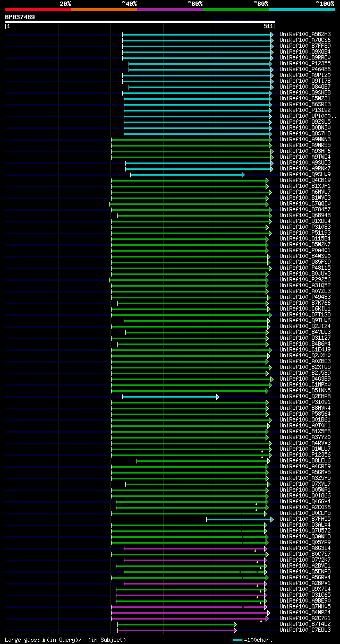Viewport: 340px width, 644px height.
Task: Select the query name BP037489
Action: coord(20,17)
